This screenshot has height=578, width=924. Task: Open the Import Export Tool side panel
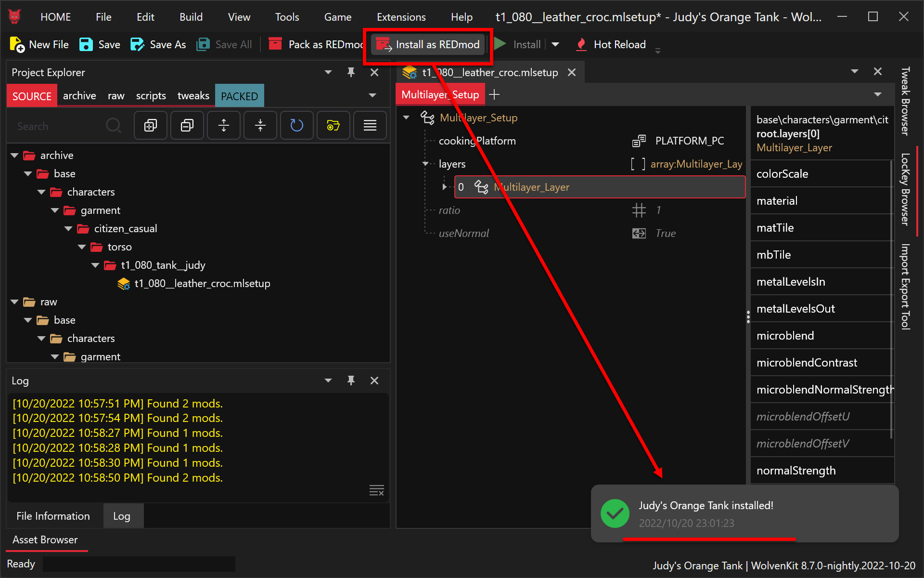905,287
